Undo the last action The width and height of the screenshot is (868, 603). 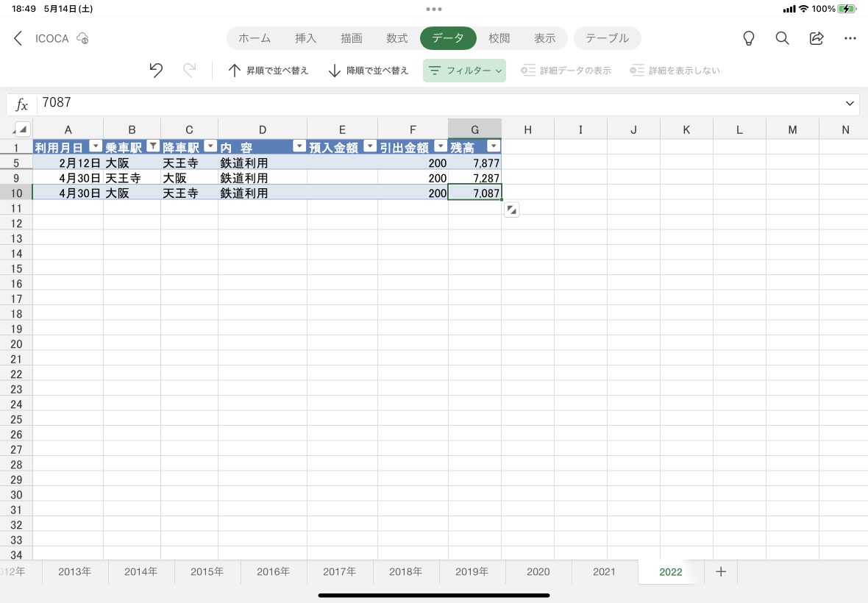156,71
